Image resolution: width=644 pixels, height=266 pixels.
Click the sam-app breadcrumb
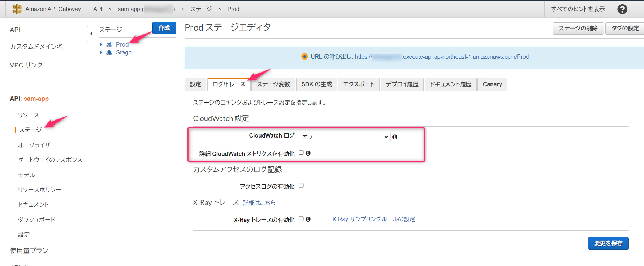pos(146,9)
